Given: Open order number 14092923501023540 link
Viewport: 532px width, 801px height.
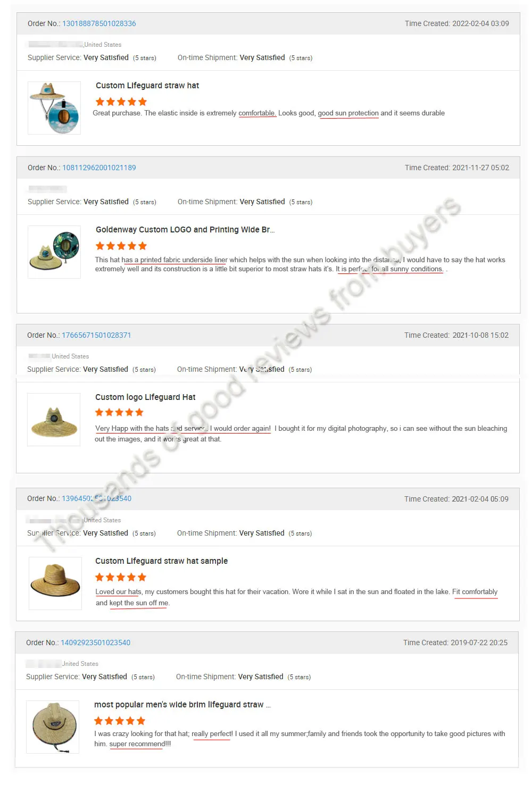Looking at the screenshot, I should [95, 643].
